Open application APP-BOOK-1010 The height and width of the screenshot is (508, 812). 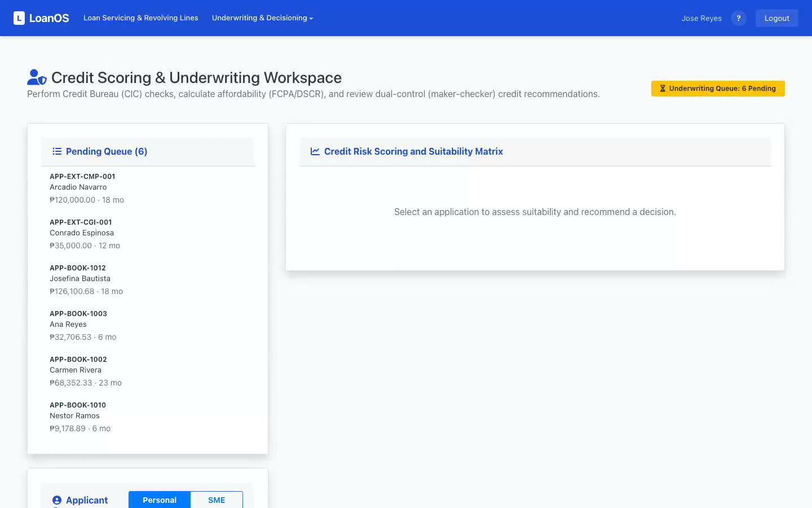(x=78, y=405)
